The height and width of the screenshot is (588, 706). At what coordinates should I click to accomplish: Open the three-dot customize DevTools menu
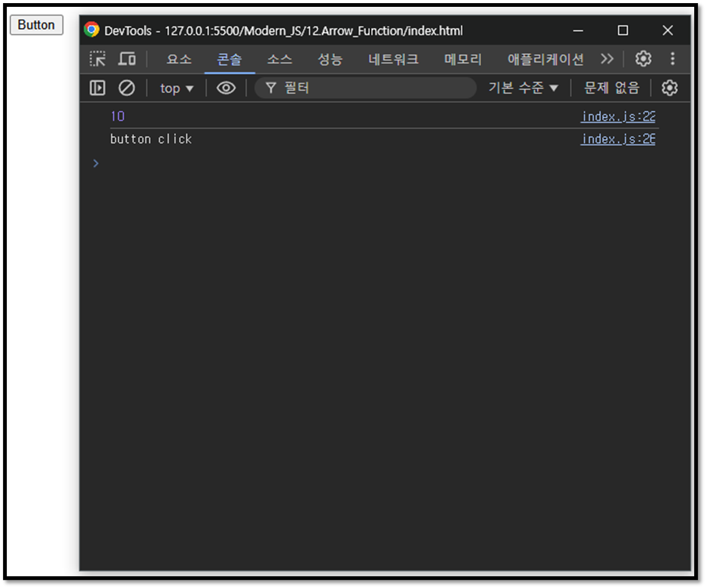click(x=672, y=59)
